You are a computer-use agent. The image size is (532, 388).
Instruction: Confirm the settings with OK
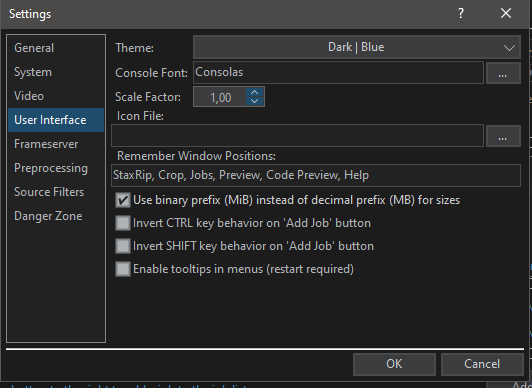pos(394,364)
